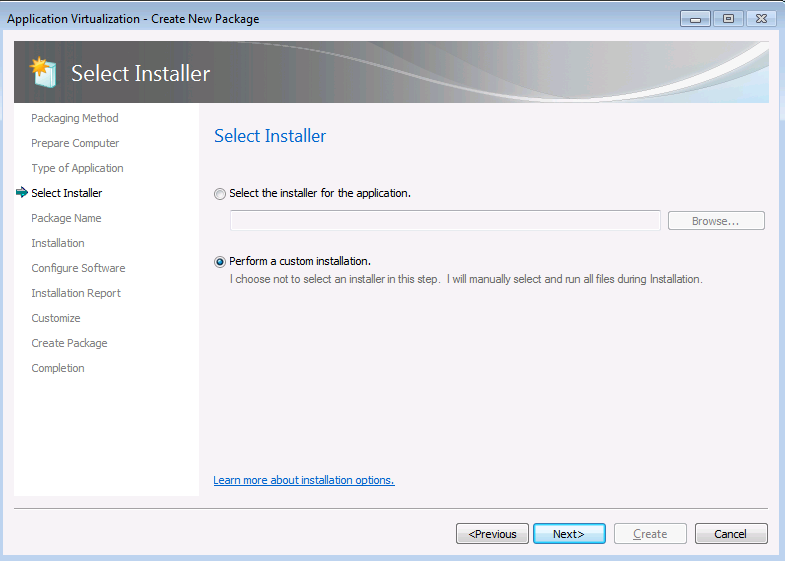
Task: Minimize the Create New Package window
Action: pyautogui.click(x=695, y=19)
